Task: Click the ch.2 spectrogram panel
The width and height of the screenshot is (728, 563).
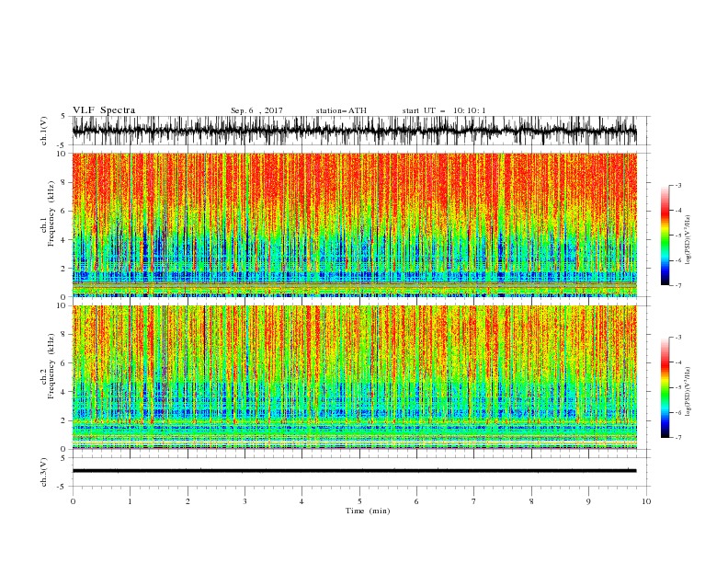Action: pos(354,377)
